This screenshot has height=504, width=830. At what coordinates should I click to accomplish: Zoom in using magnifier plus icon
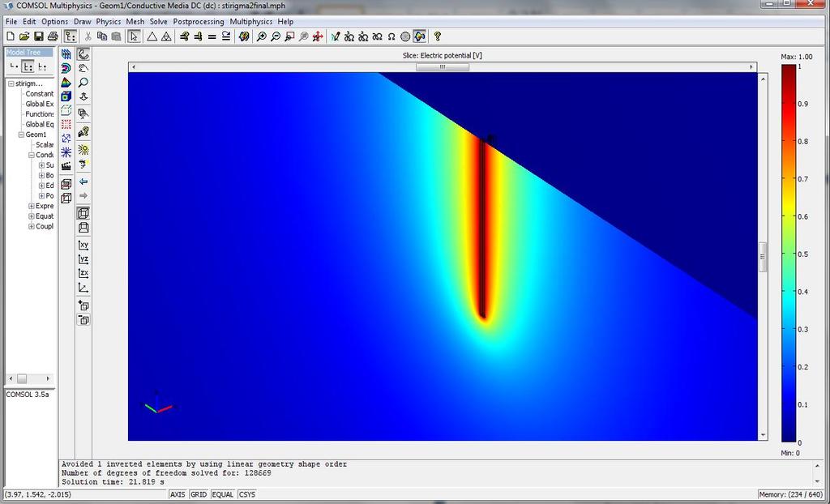[261, 36]
